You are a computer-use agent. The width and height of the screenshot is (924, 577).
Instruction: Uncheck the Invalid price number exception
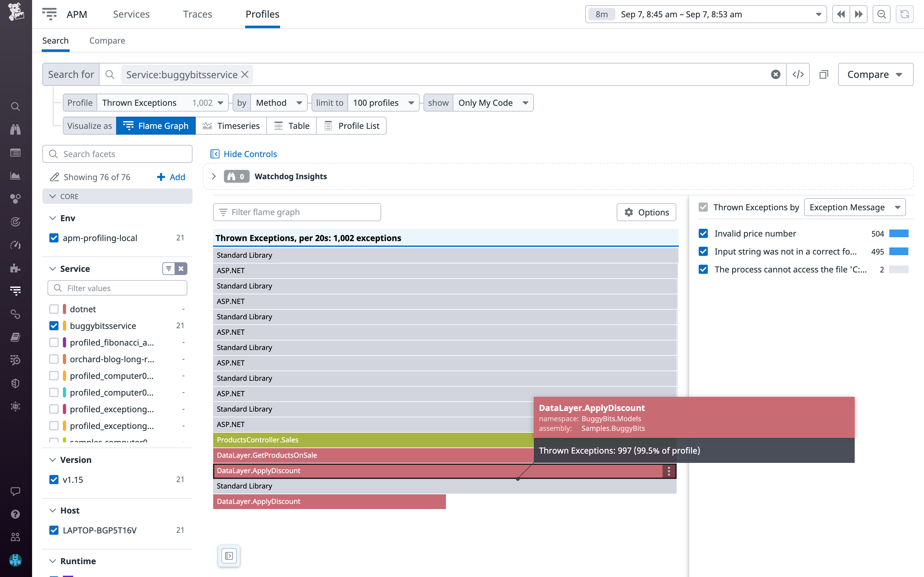click(x=703, y=233)
